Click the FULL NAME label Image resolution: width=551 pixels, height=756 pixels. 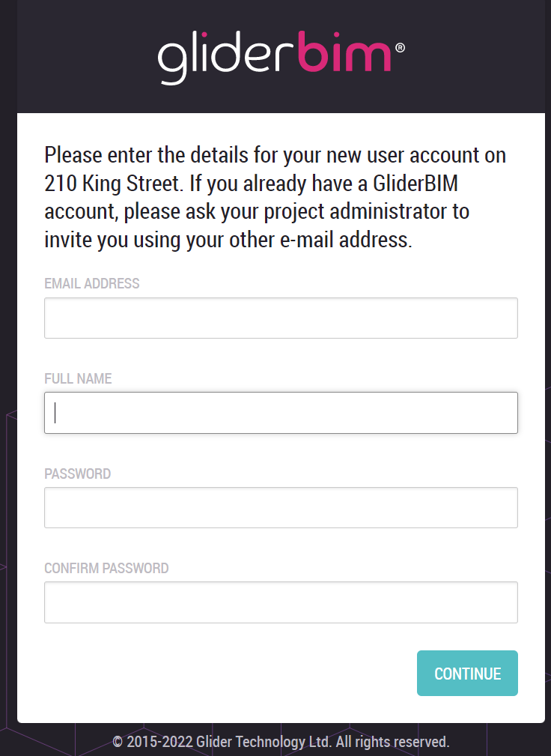(78, 379)
